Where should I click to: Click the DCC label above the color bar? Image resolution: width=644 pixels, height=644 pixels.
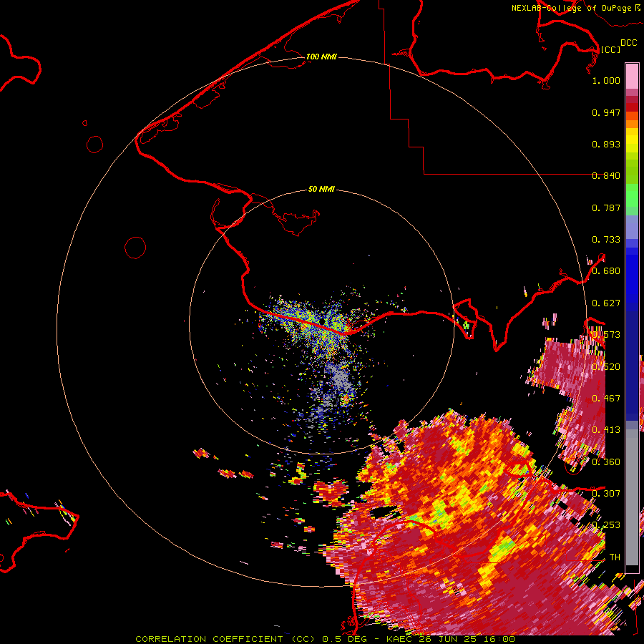click(628, 43)
